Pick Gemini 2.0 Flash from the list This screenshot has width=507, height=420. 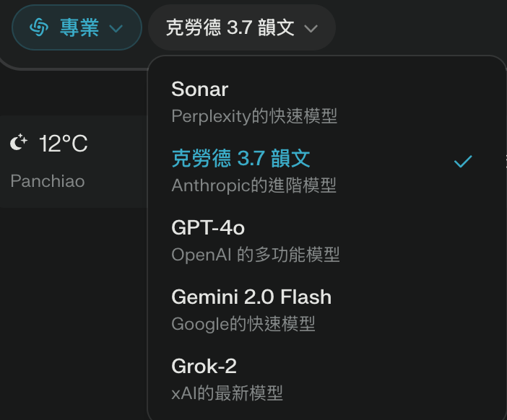(x=251, y=297)
